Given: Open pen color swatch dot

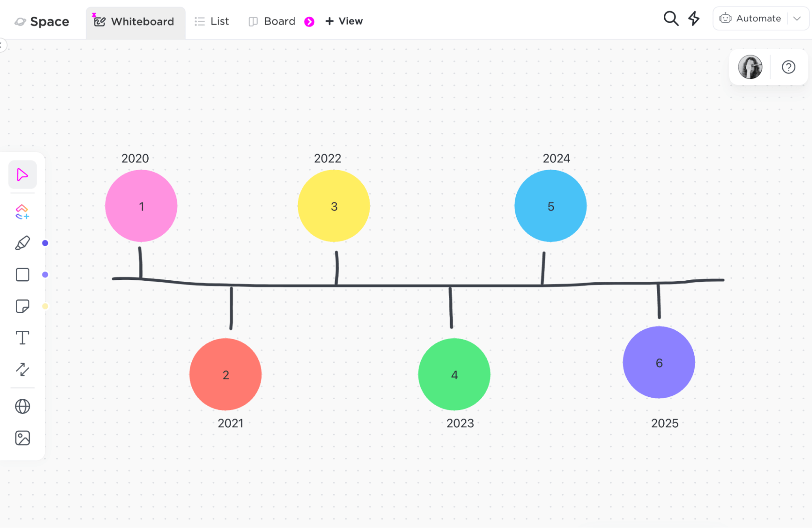Looking at the screenshot, I should 45,243.
